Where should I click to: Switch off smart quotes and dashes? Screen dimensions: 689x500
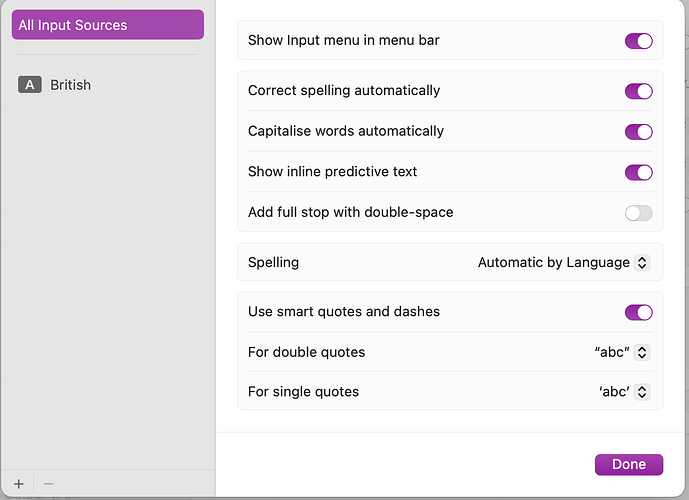click(638, 312)
